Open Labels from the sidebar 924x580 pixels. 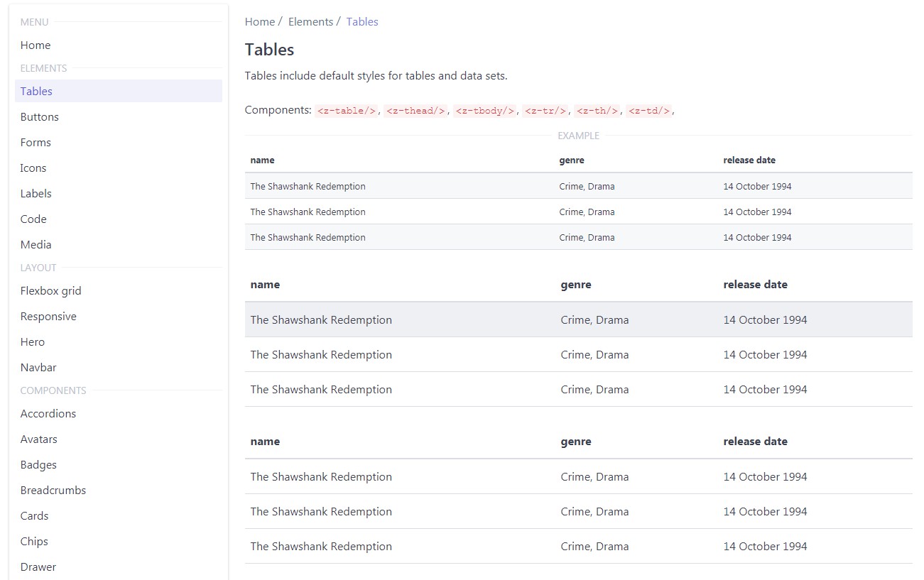pyautogui.click(x=118, y=193)
